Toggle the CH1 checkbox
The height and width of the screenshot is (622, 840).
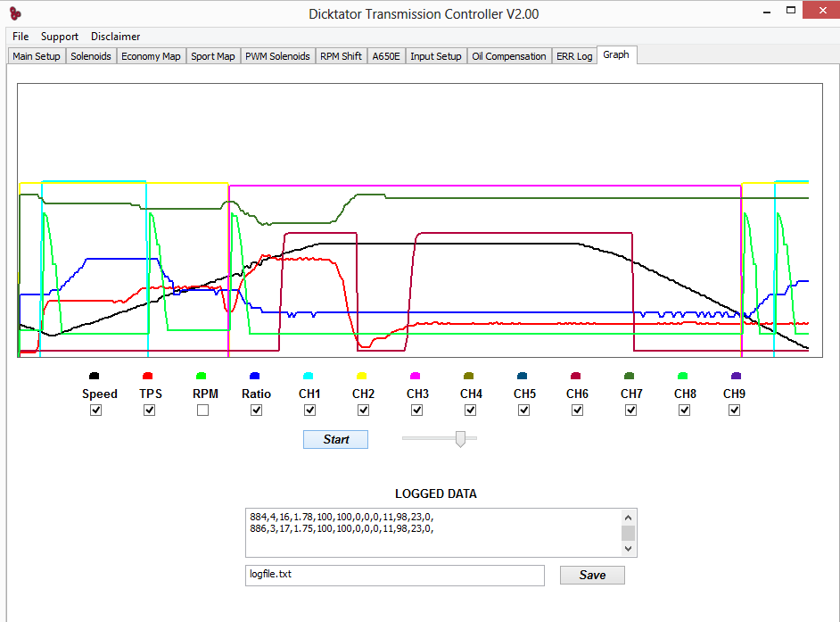tap(309, 411)
